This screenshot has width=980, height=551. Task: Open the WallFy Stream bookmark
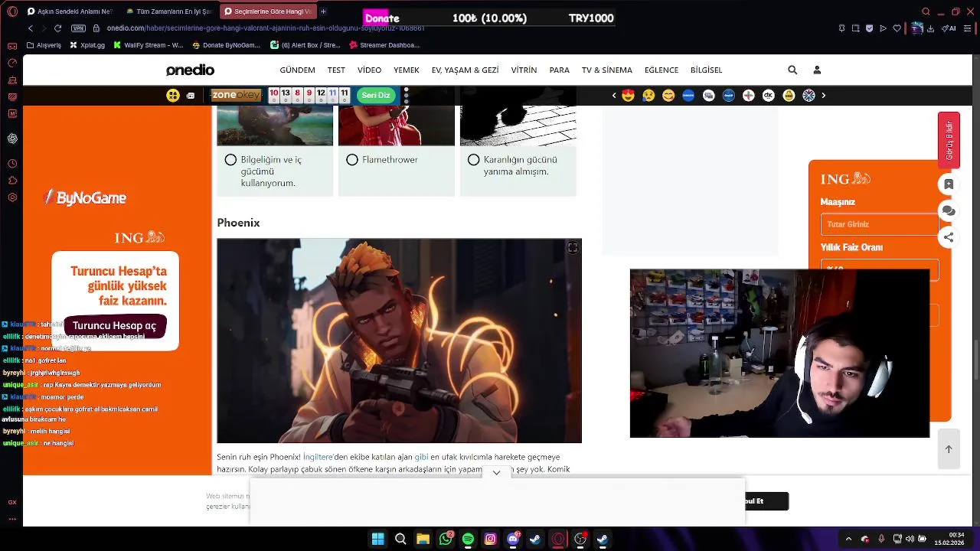(x=149, y=45)
